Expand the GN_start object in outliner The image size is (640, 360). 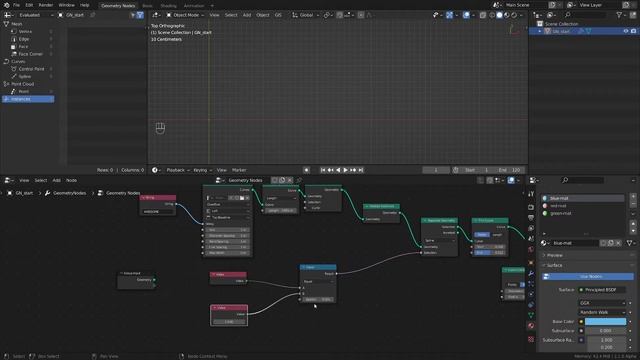[x=540, y=31]
